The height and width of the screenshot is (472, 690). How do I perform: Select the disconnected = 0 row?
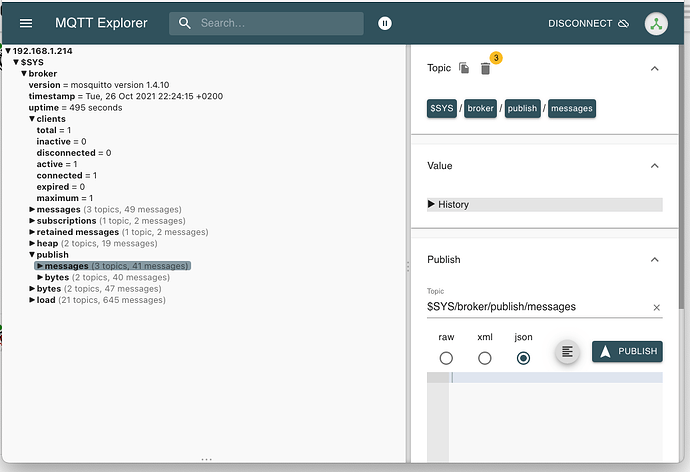tap(74, 153)
